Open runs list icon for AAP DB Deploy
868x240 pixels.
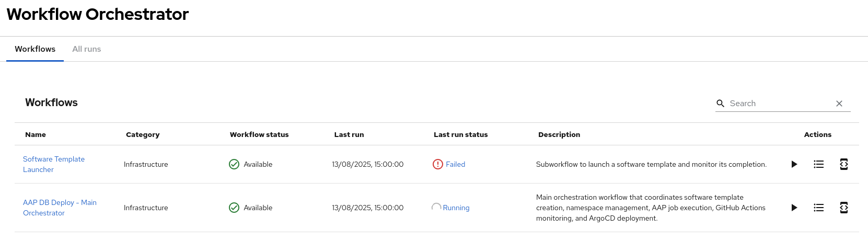pos(819,208)
